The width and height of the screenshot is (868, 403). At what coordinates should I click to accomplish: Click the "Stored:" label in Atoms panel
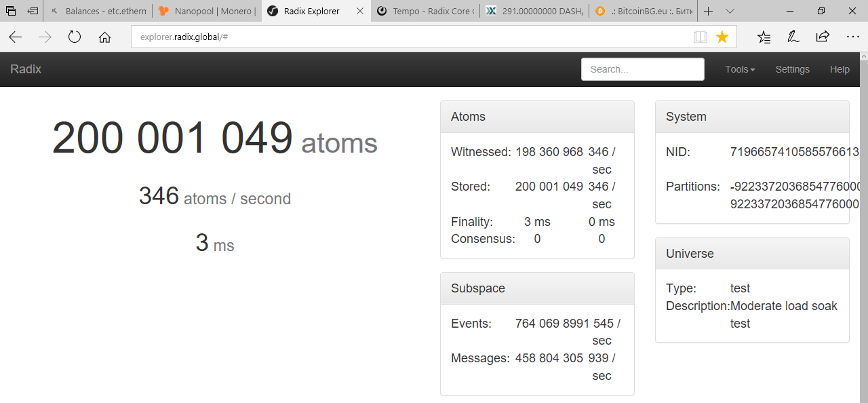(x=471, y=187)
